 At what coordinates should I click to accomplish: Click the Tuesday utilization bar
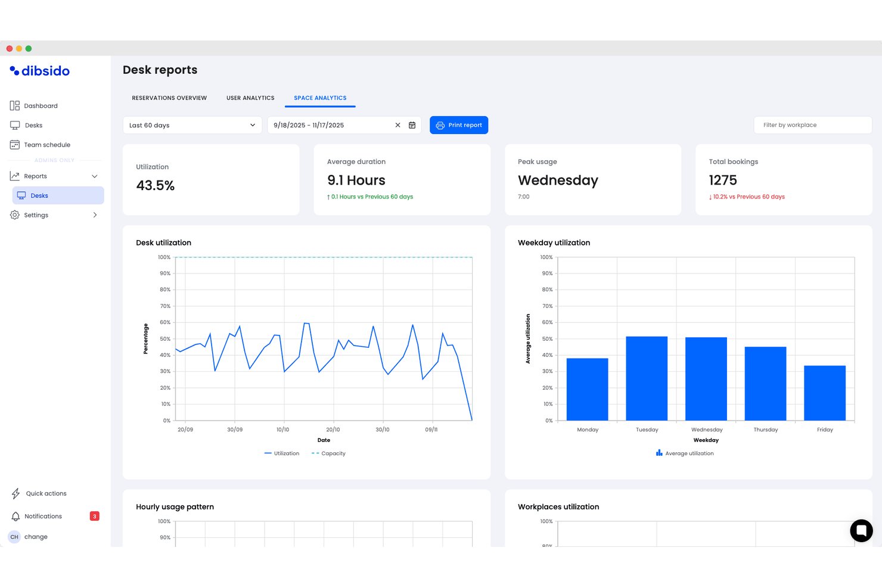point(647,379)
